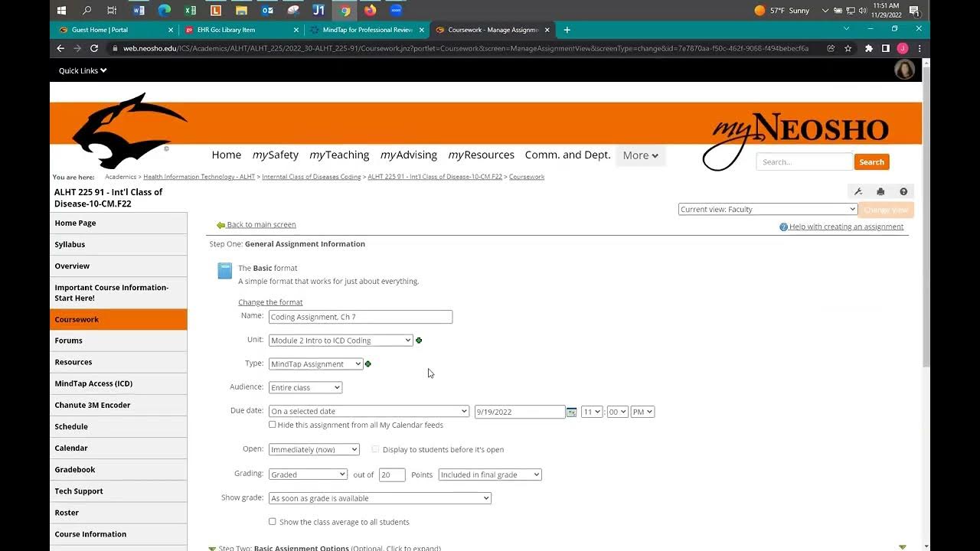Open the Due date On a selected date dropdown
This screenshot has height=551, width=980.
[x=368, y=412]
